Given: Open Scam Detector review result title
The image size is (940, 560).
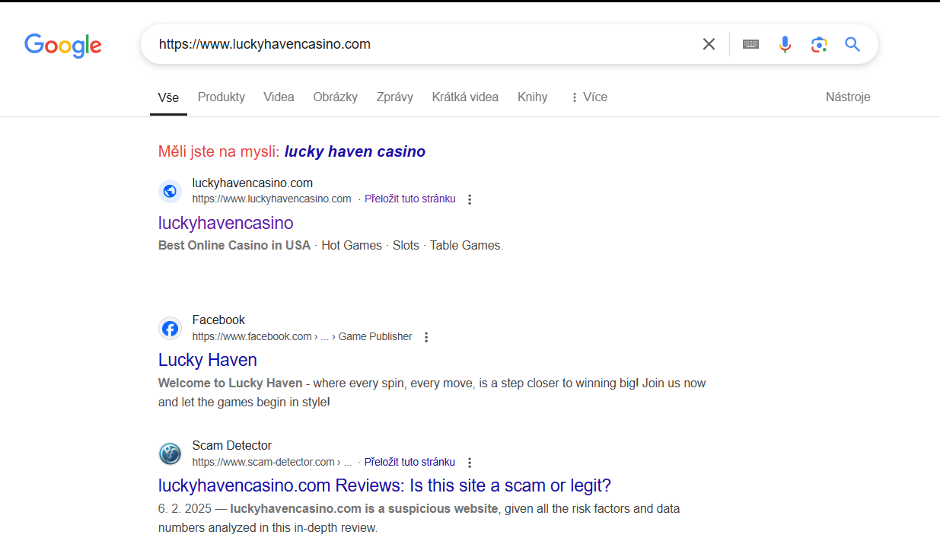Looking at the screenshot, I should pos(384,485).
